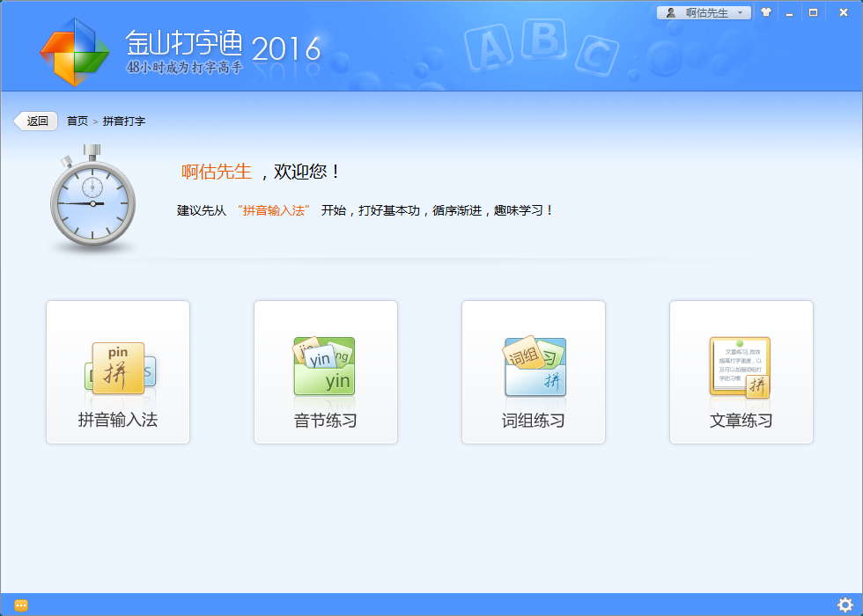Screen dimensions: 863x616
Task: Click the shirt-shaped skin change icon
Action: pos(766,12)
